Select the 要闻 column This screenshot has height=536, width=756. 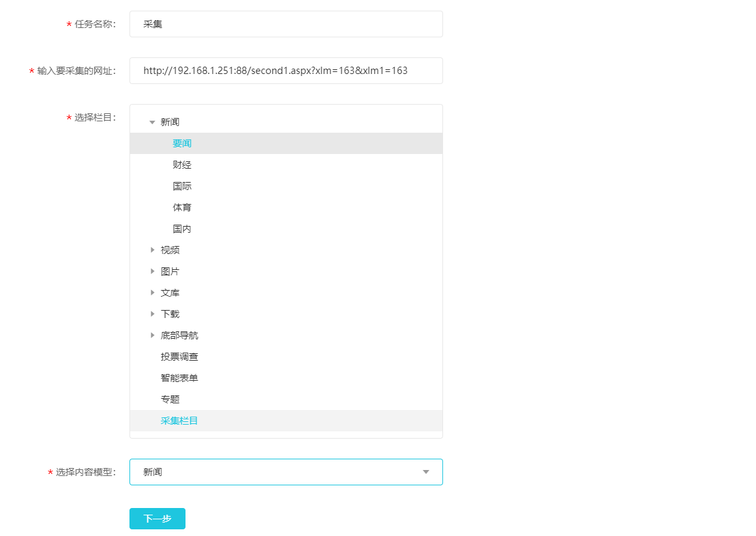[182, 143]
